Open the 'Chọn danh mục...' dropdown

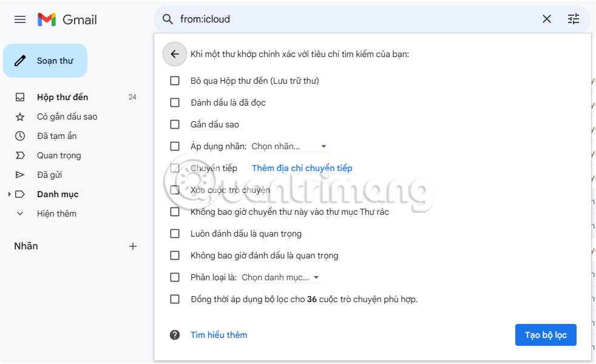(x=281, y=277)
